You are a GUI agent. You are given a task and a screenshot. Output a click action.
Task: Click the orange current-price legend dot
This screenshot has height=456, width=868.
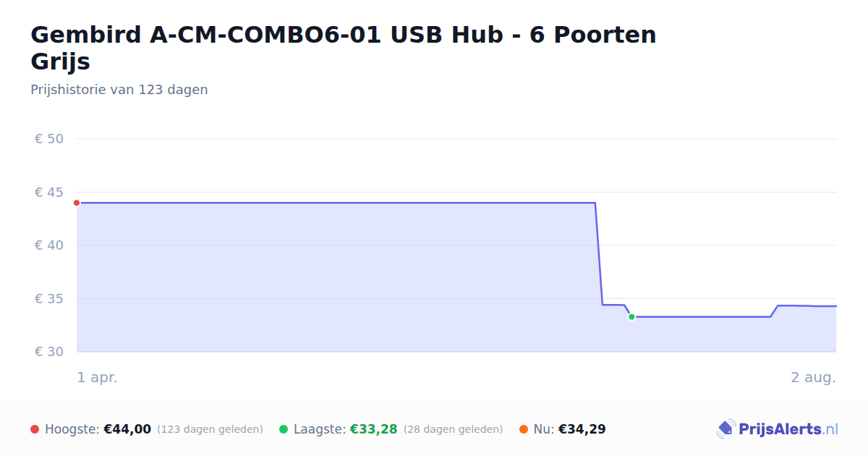click(x=524, y=429)
